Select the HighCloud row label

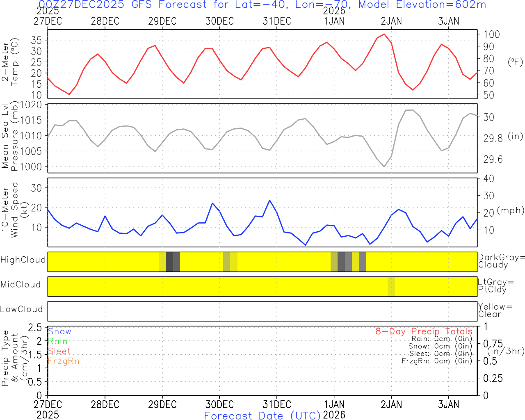(23, 260)
